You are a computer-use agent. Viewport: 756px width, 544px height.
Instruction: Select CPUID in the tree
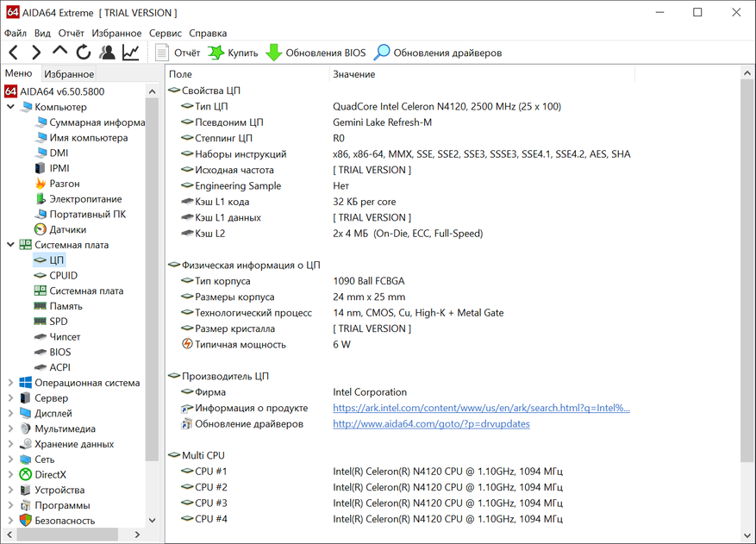pos(63,276)
